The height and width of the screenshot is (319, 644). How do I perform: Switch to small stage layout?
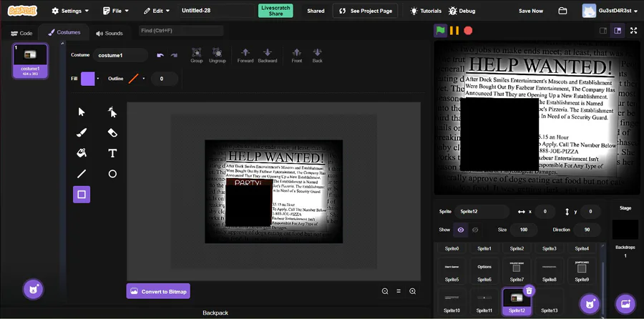pyautogui.click(x=603, y=31)
